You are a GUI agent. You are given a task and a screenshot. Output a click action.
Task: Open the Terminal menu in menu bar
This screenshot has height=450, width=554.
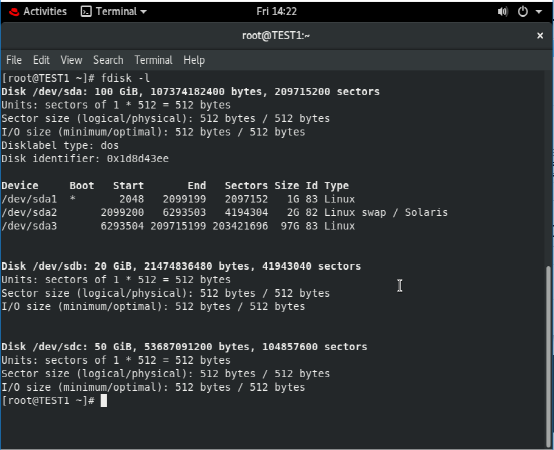[153, 60]
